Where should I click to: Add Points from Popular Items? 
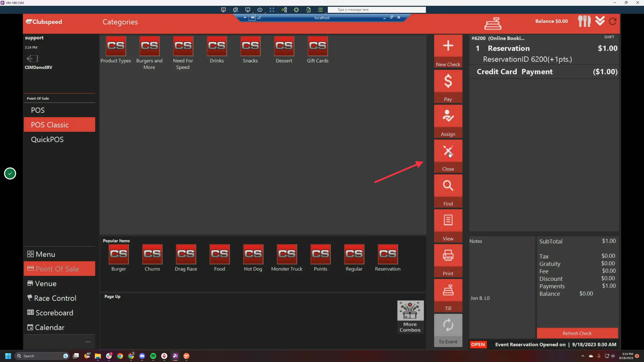(x=320, y=258)
